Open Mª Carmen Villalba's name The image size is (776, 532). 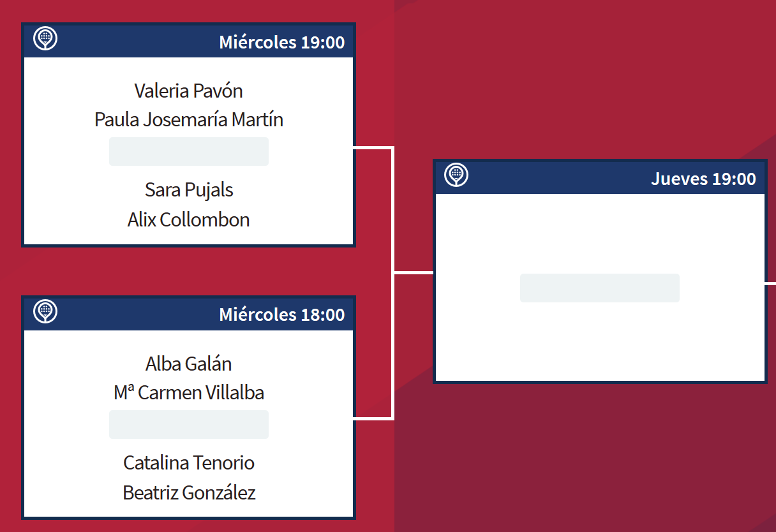coord(189,392)
